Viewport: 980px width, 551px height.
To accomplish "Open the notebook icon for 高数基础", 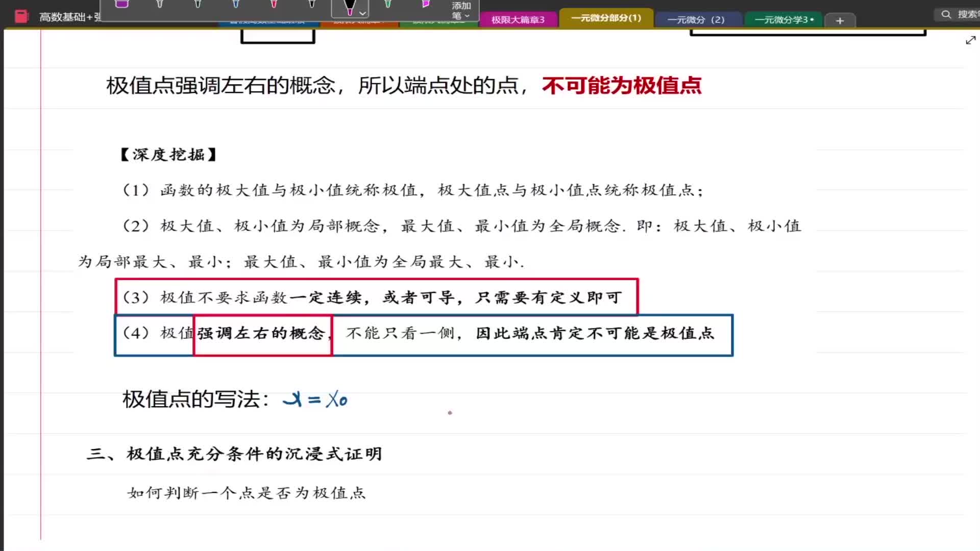I will 21,17.
